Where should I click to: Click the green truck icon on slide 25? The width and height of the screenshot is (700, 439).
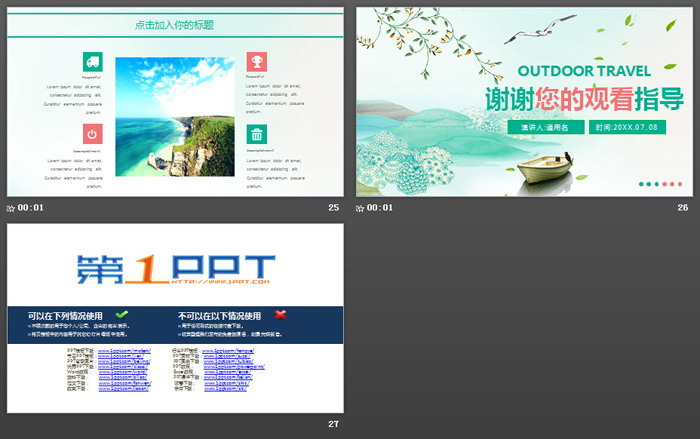92,62
